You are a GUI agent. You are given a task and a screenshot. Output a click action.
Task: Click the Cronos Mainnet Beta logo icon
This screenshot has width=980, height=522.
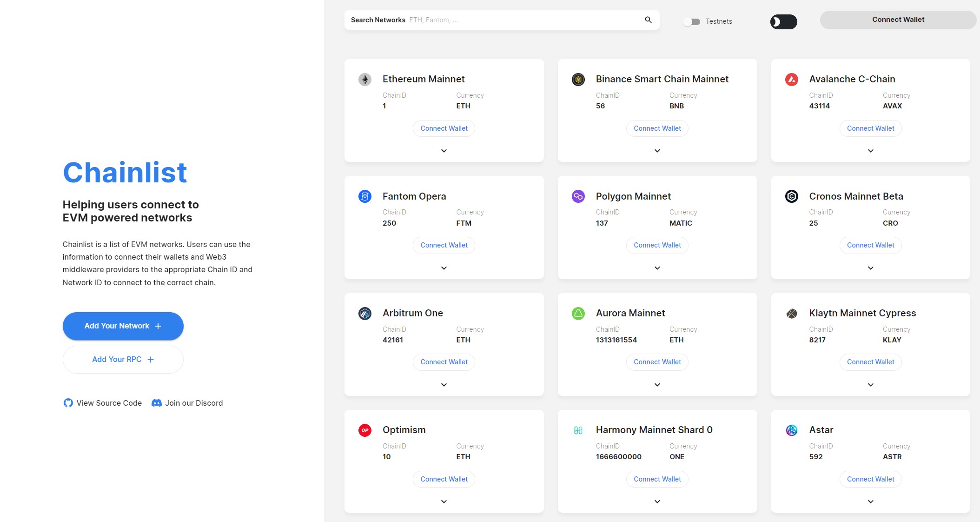792,196
